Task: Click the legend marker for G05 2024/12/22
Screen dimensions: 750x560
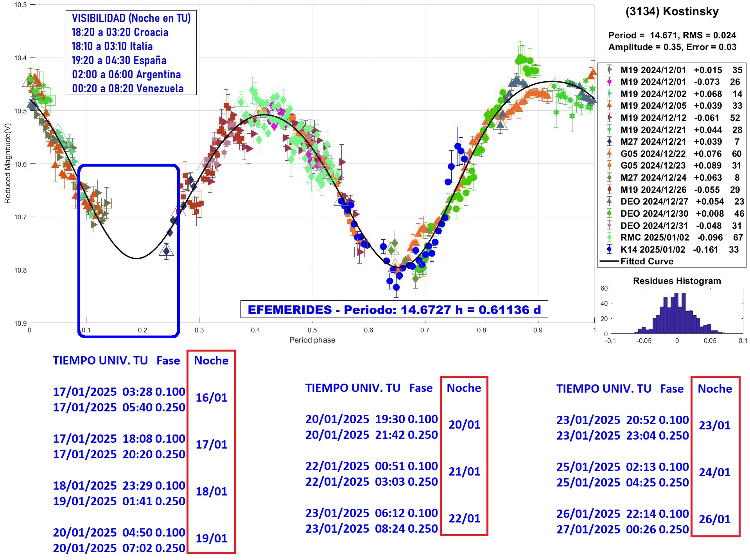Action: click(x=609, y=154)
